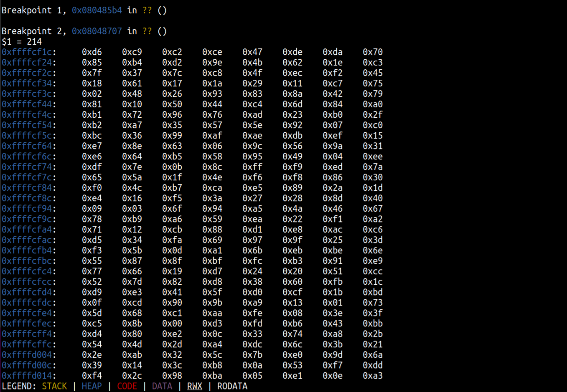
Task: Click the RODATA label in the legend
Action: pyautogui.click(x=232, y=386)
